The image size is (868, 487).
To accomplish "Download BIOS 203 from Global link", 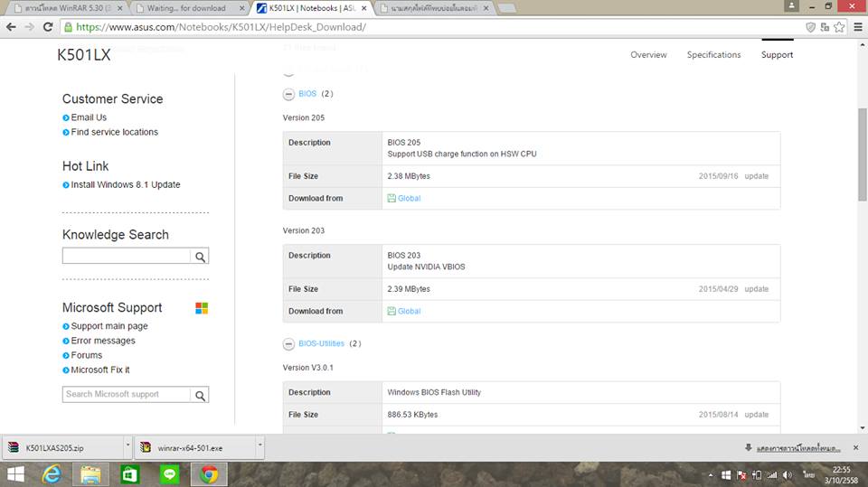I will coord(409,311).
